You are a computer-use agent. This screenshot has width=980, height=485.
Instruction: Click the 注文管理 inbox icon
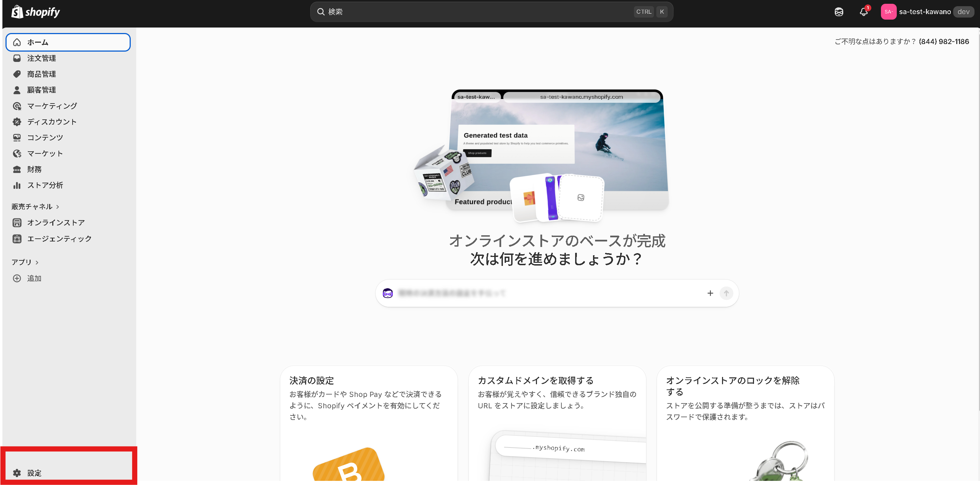click(17, 58)
